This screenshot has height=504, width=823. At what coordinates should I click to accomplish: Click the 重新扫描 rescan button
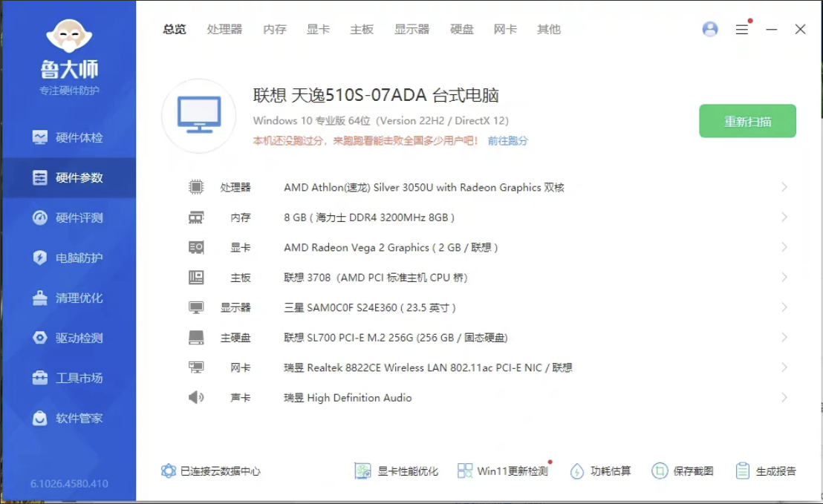tap(747, 121)
